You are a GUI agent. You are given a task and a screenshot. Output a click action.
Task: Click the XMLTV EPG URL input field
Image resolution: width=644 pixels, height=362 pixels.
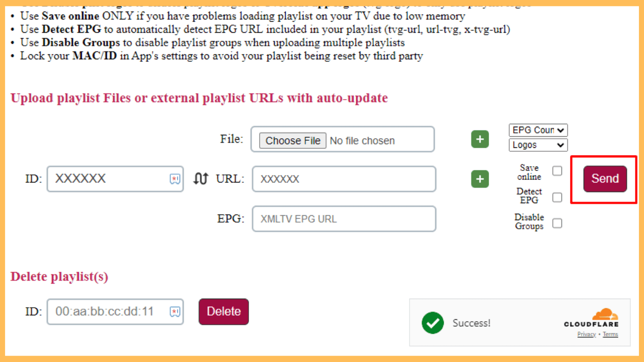point(344,219)
